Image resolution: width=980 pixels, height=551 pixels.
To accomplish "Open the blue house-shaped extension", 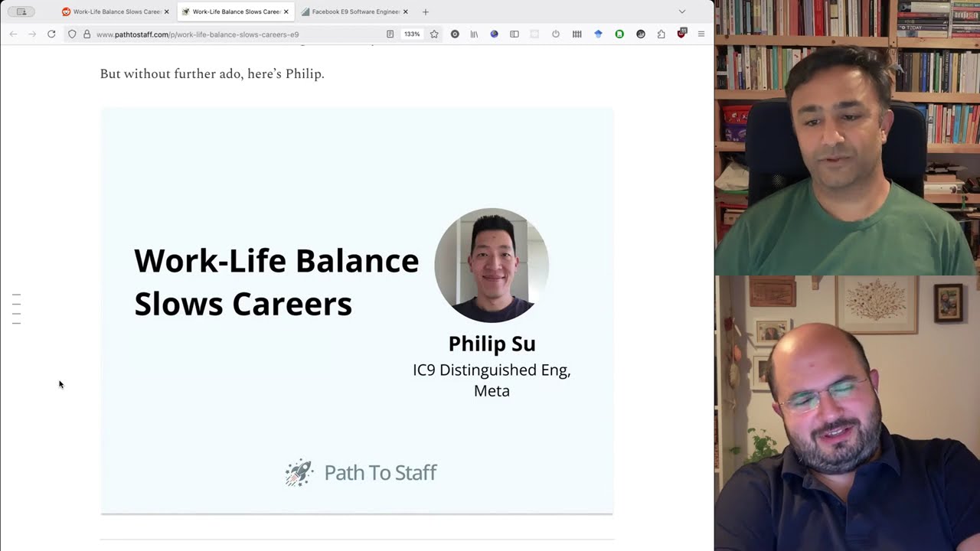I will [598, 34].
